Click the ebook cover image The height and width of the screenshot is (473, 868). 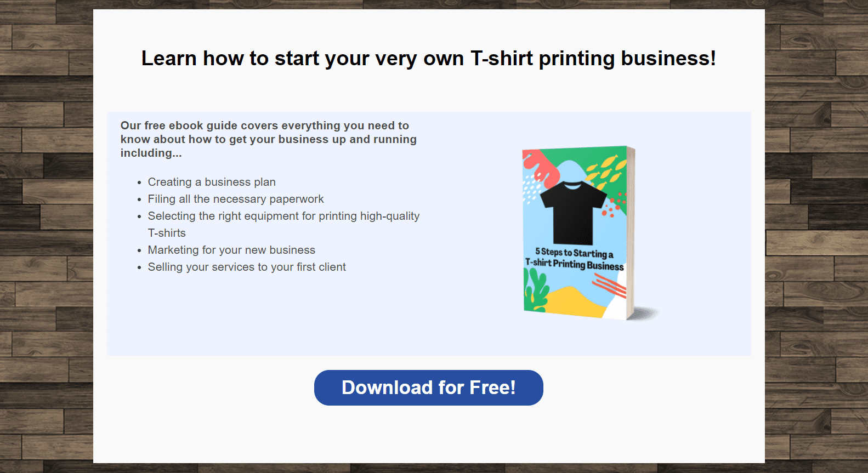(x=591, y=233)
